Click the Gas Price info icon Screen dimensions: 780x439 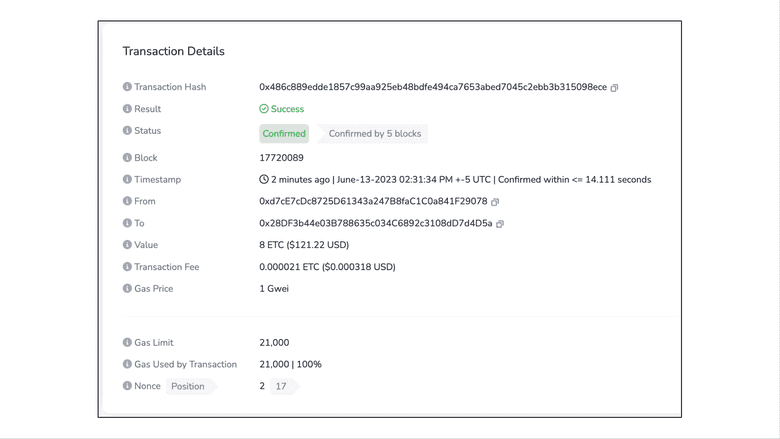127,289
